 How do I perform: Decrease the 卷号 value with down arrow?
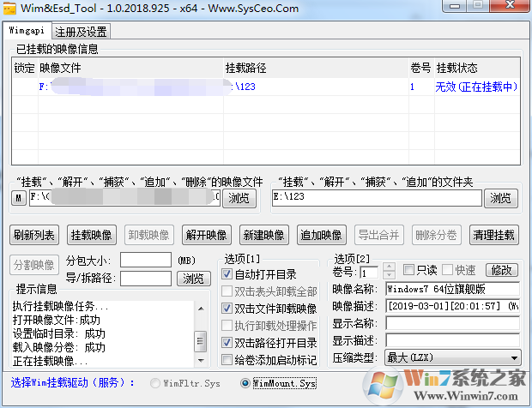(390, 275)
